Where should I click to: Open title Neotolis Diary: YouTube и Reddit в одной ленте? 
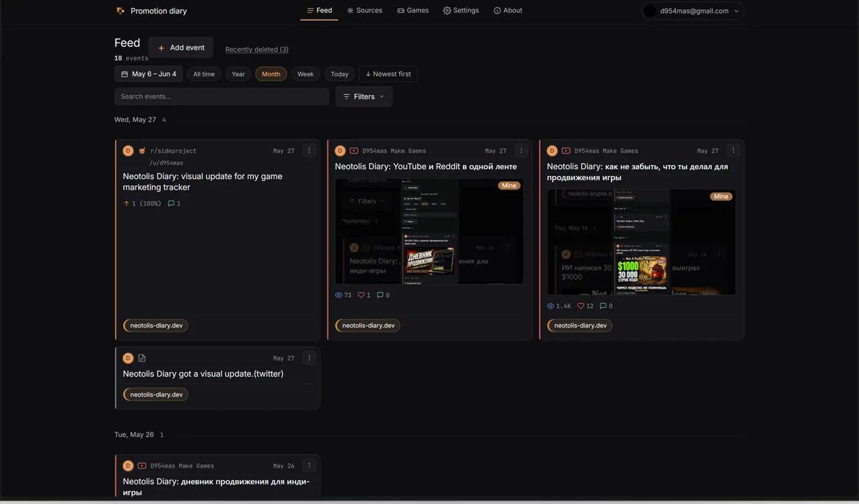(x=426, y=167)
